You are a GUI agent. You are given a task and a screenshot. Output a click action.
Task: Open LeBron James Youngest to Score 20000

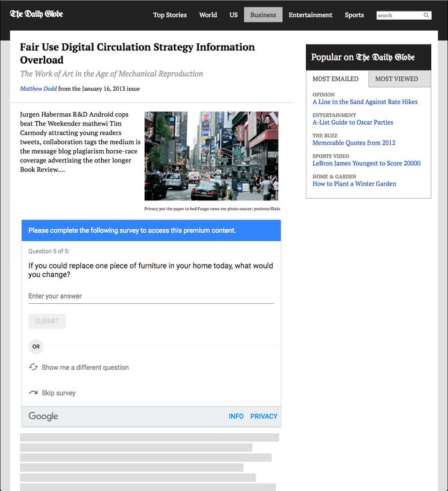click(366, 163)
